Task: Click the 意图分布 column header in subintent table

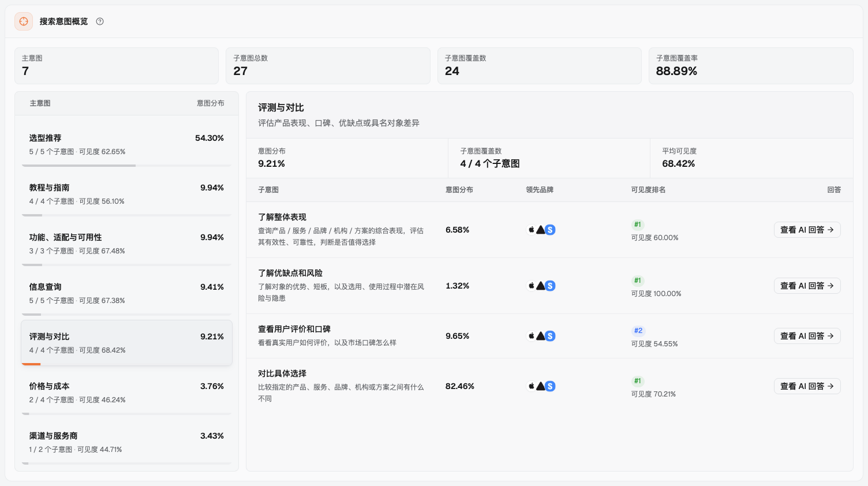Action: coord(459,190)
